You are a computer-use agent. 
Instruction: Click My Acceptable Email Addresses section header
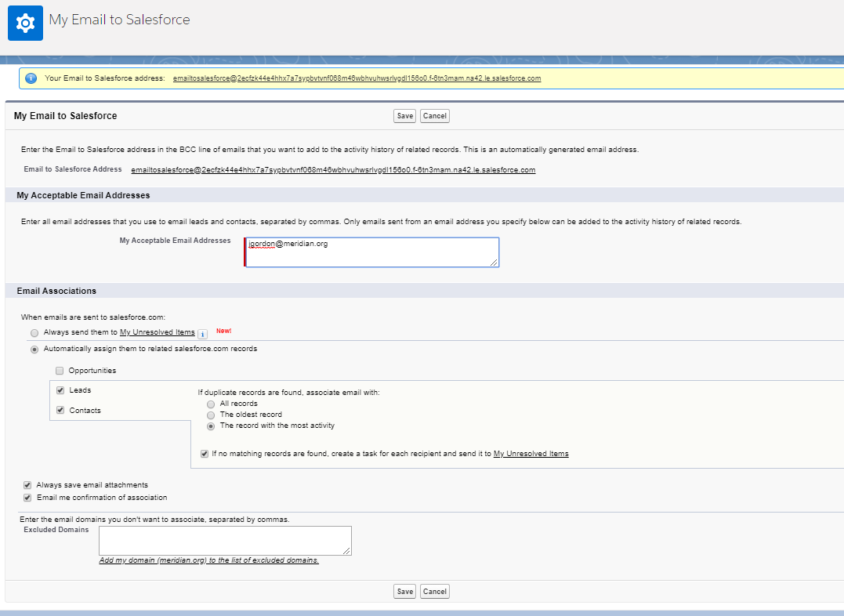tap(83, 195)
